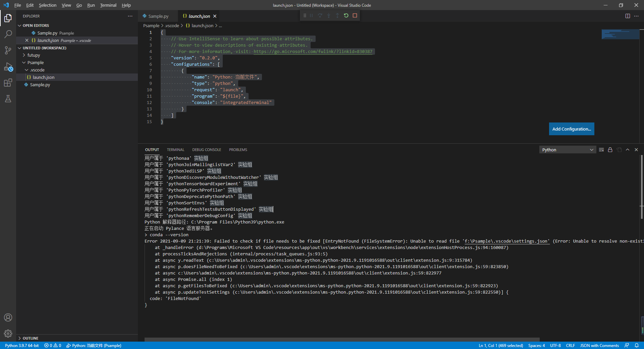Click the Add Configuration button
This screenshot has height=349, width=644.
click(x=571, y=129)
